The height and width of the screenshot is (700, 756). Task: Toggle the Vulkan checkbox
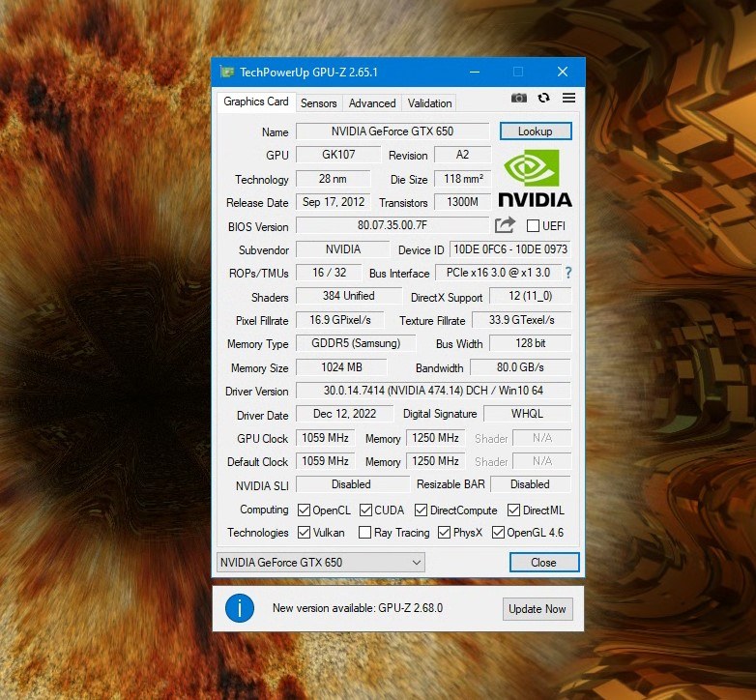pos(305,533)
